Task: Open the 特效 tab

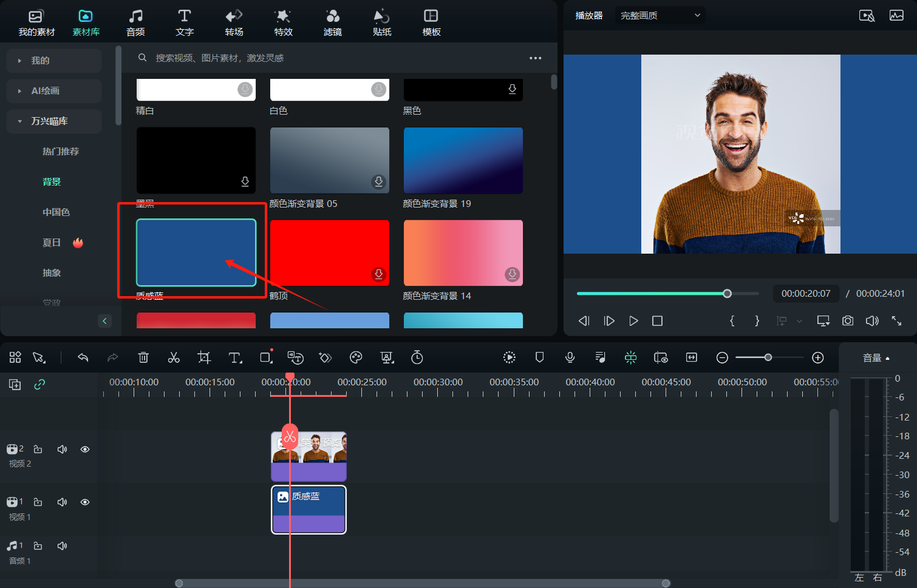Action: click(283, 22)
